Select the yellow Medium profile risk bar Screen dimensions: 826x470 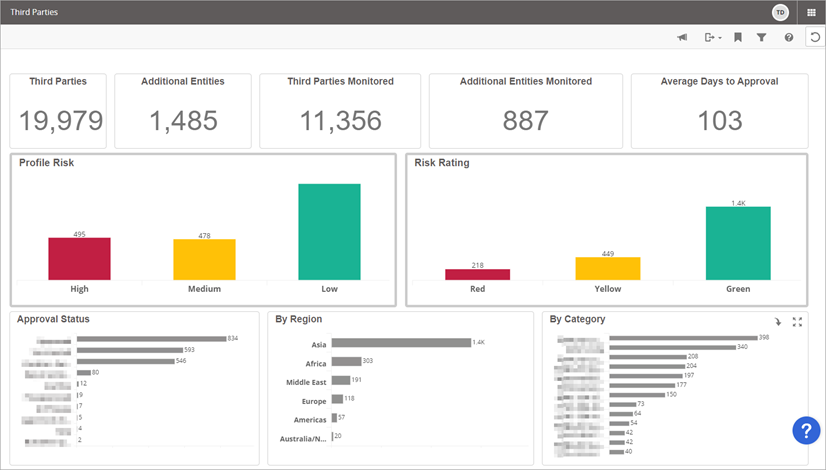(x=204, y=260)
